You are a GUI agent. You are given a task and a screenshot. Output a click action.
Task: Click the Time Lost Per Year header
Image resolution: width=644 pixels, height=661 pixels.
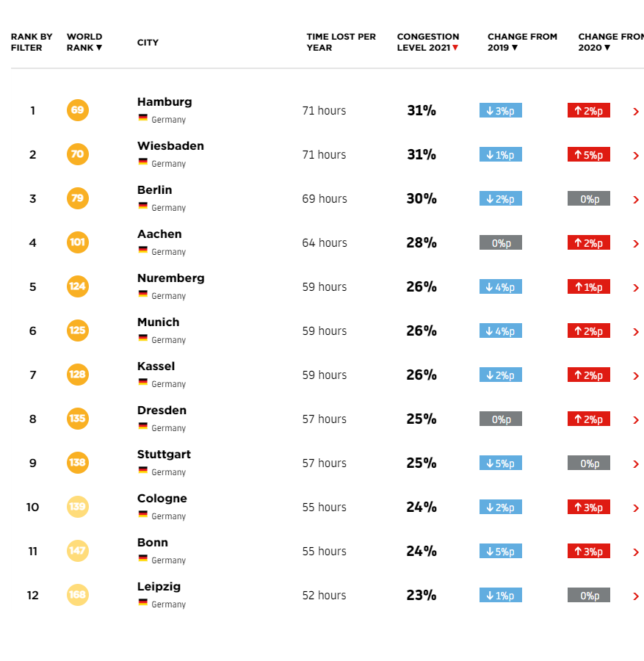(341, 43)
